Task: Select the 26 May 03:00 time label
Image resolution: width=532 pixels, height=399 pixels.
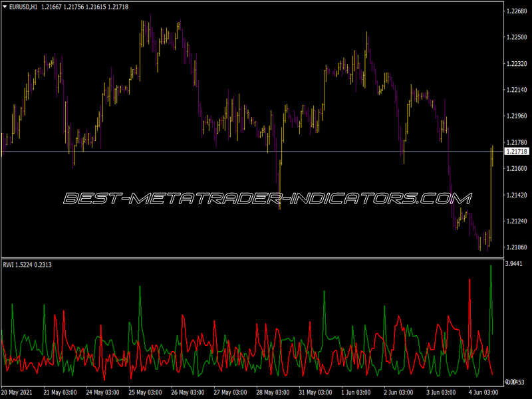Action: coord(188,392)
